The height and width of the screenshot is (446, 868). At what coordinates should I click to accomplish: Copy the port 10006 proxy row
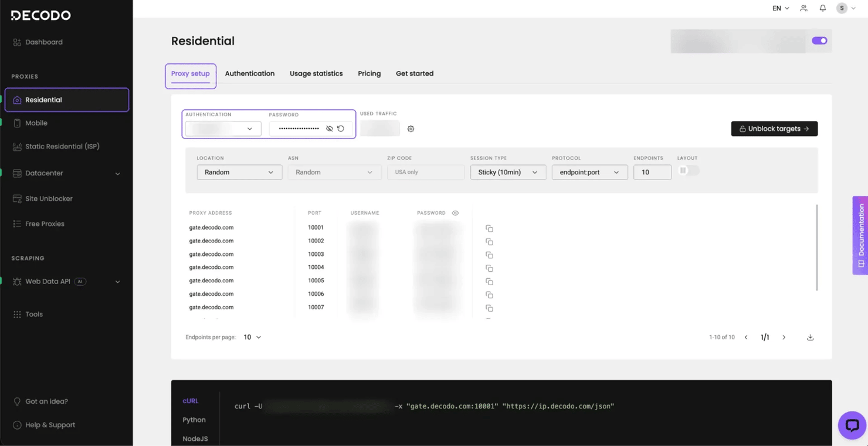click(x=489, y=295)
